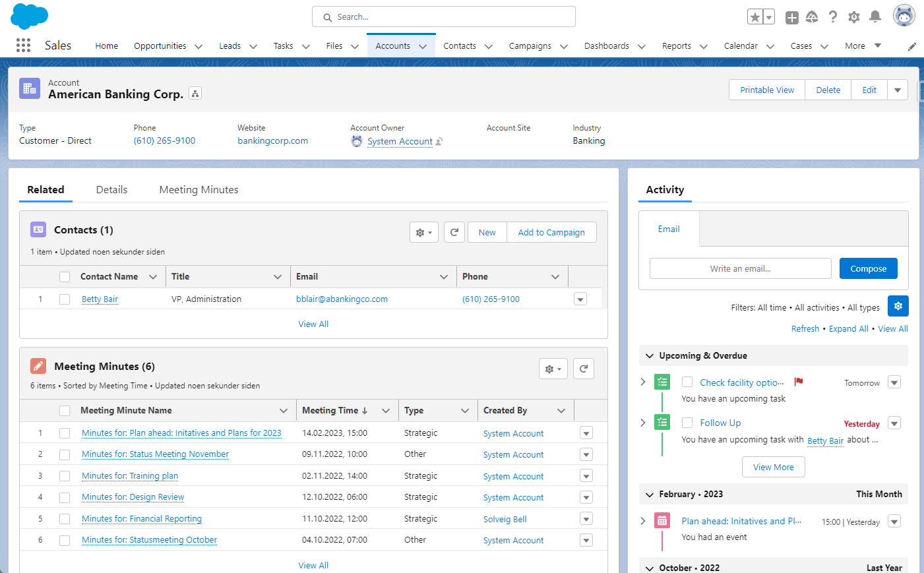The image size is (924, 573).
Task: Click the task icon for Check facility options
Action: [x=662, y=382]
